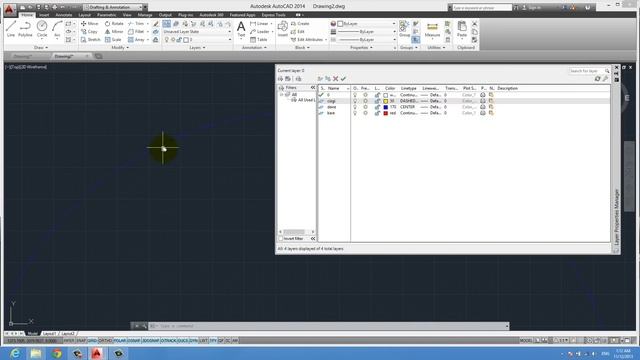Open the Unsaved Layer State dropdown
The height and width of the screenshot is (360, 640).
tap(197, 31)
